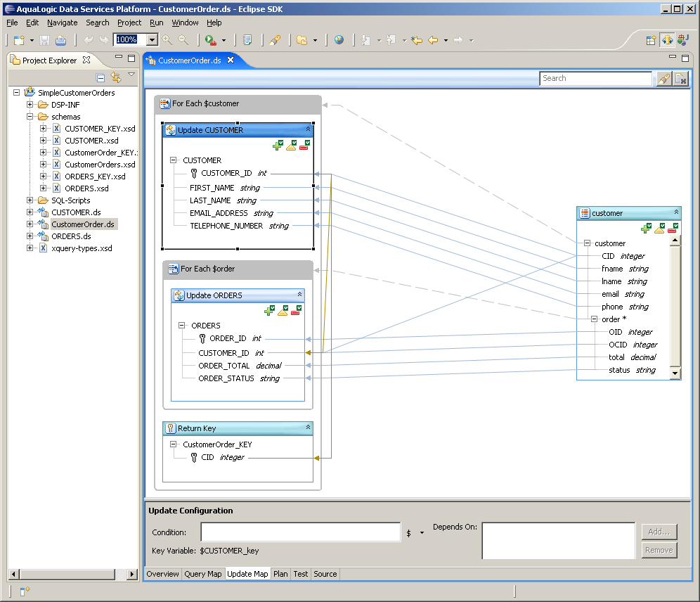The image size is (700, 602).
Task: Expand the DSP-INF folder
Action: pos(30,105)
